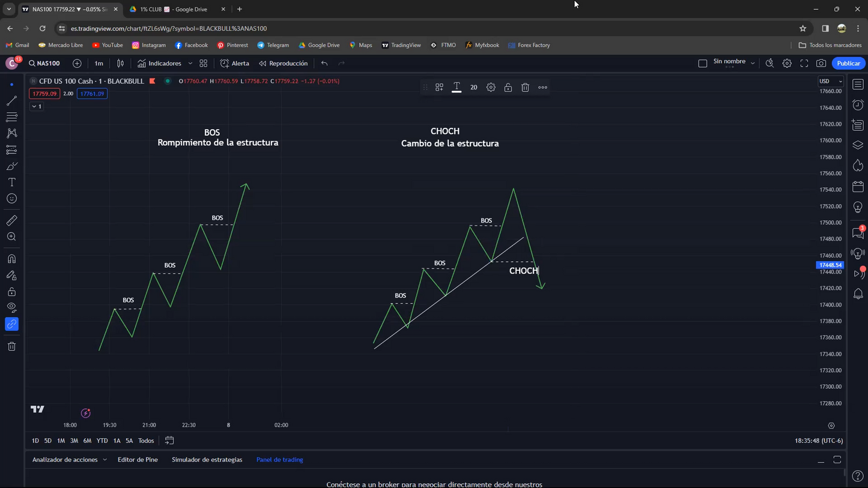Toggle stay in drawing mode
Screen dimensions: 868x488
point(11,276)
